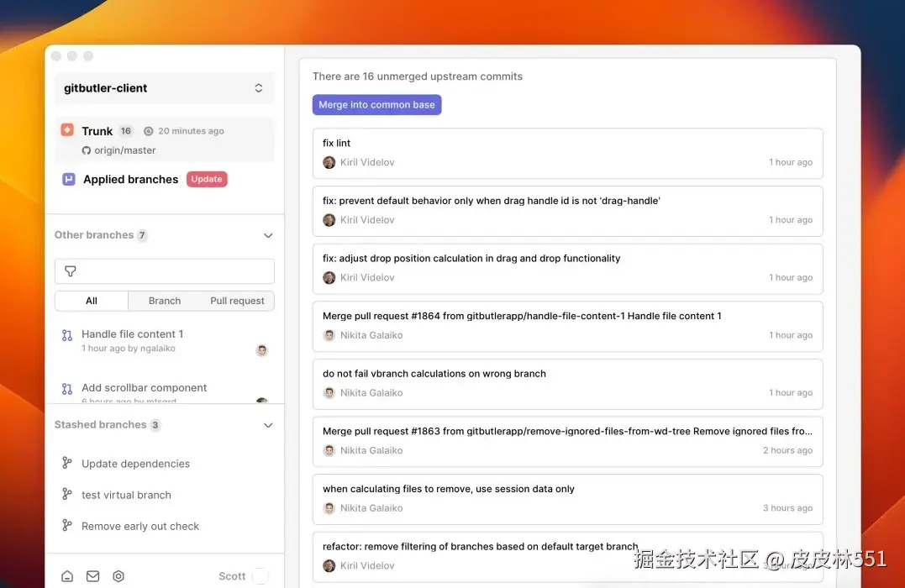Screen dimensions: 905x588
Task: Open the Handle file content 1 branch
Action: tap(132, 334)
